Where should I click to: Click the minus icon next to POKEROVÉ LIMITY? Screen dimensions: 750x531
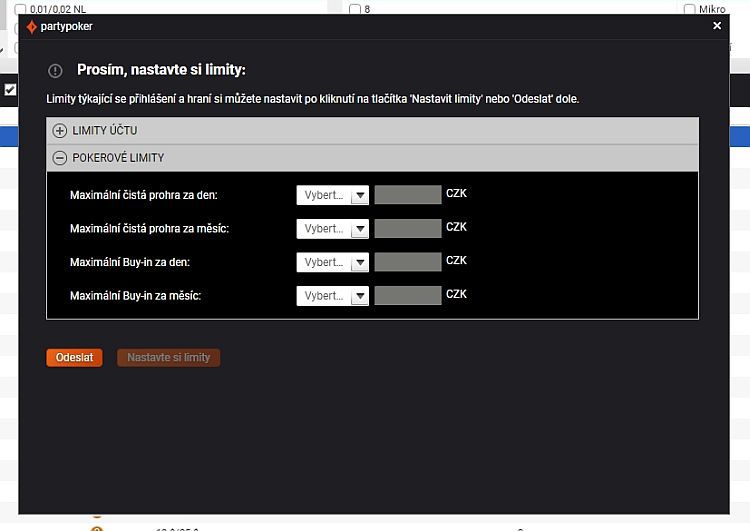tap(60, 158)
